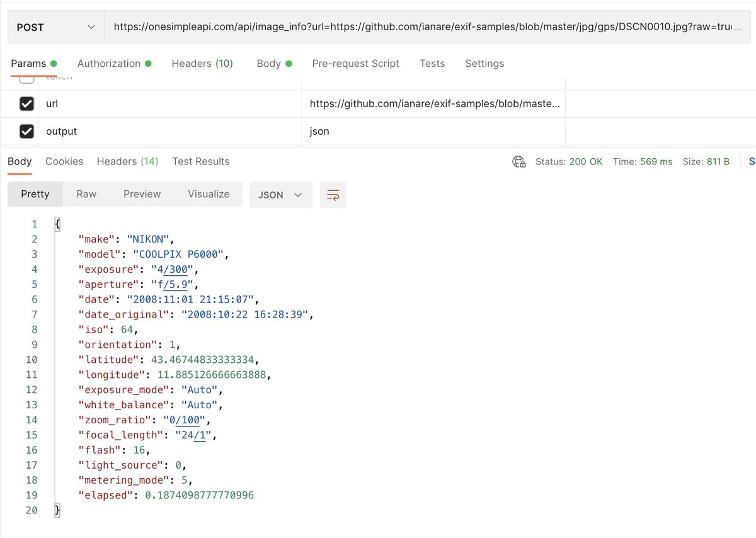Click line number 1 in response gutter
Image resolution: width=756 pixels, height=538 pixels.
click(x=34, y=224)
